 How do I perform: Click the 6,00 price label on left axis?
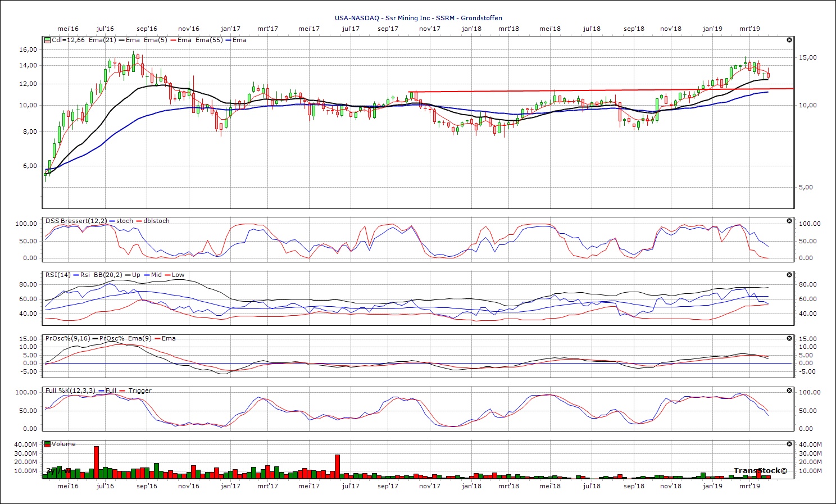30,166
